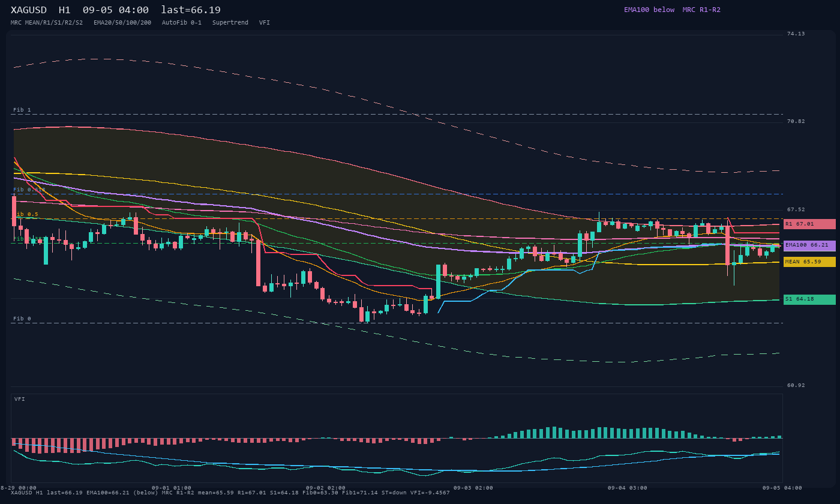Select the 'EMA100 below' status label
Viewport: 840px width, 504px height.
click(649, 10)
